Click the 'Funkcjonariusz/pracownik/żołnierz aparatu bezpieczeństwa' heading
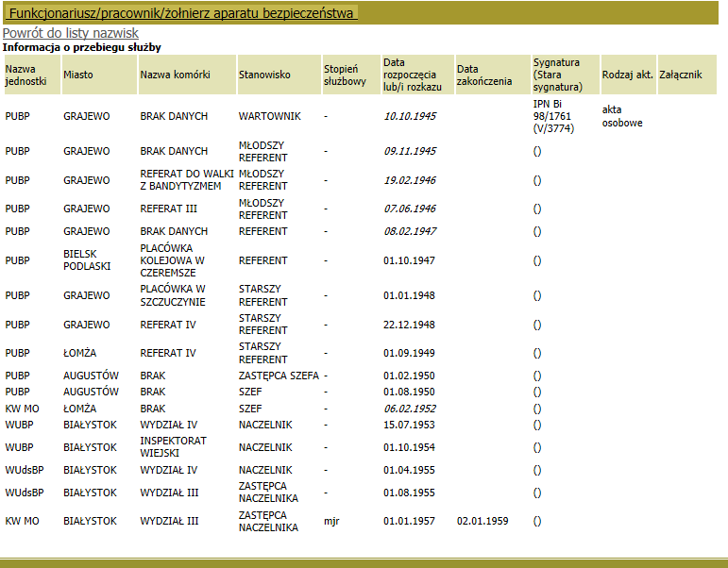 coord(182,13)
